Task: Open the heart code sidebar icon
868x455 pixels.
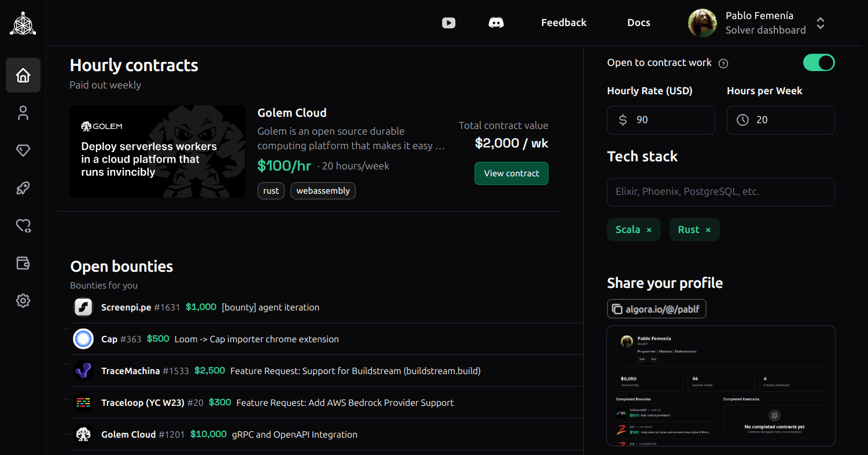Action: coord(23,225)
